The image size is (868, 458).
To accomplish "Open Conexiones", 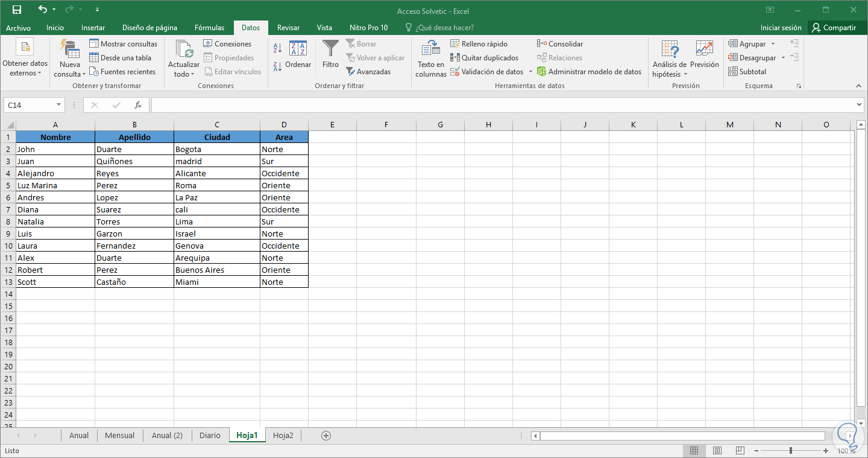I will (x=227, y=44).
